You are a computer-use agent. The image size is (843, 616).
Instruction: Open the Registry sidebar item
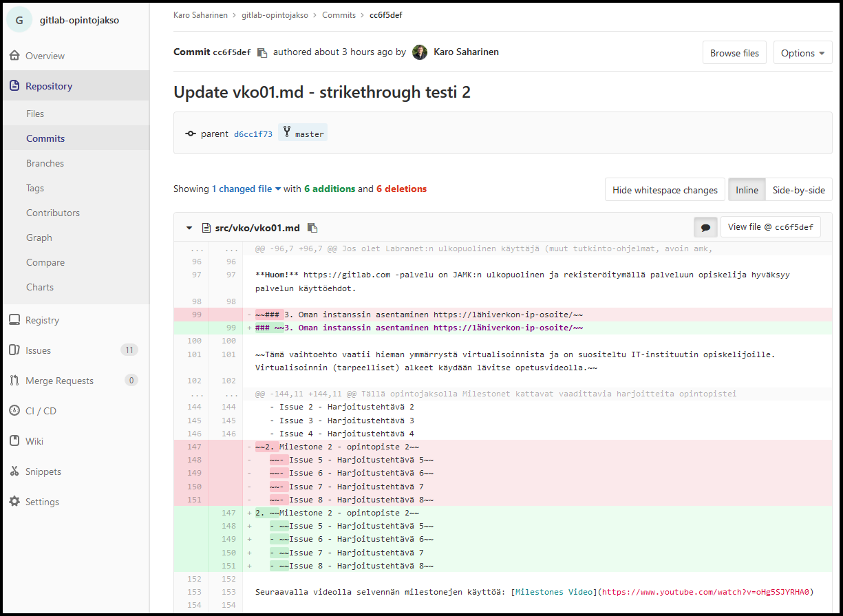[x=42, y=320]
